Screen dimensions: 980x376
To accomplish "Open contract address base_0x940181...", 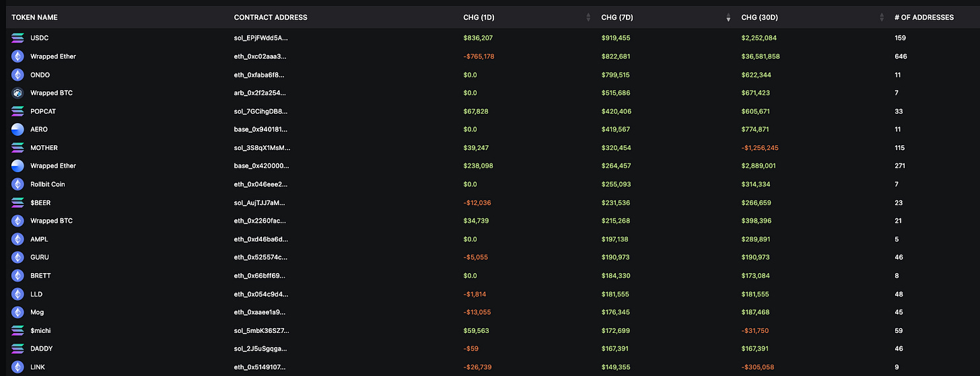I will point(262,129).
